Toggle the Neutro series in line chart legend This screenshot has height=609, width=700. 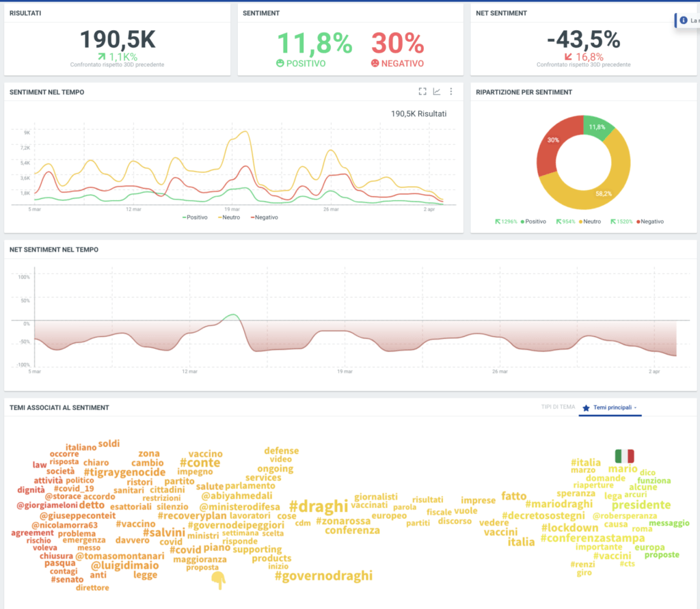(x=229, y=217)
